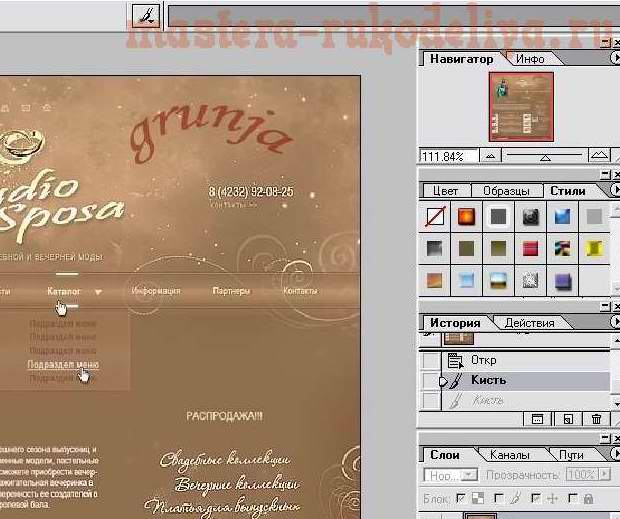
Task: Toggle lock all checkbox near padlock
Action: click(573, 498)
